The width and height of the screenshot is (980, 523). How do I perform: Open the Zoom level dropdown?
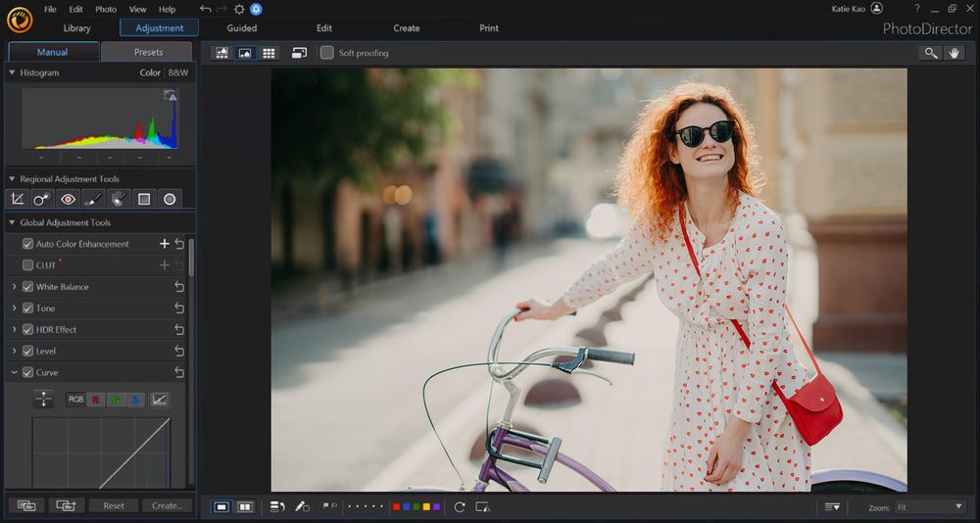tap(930, 506)
